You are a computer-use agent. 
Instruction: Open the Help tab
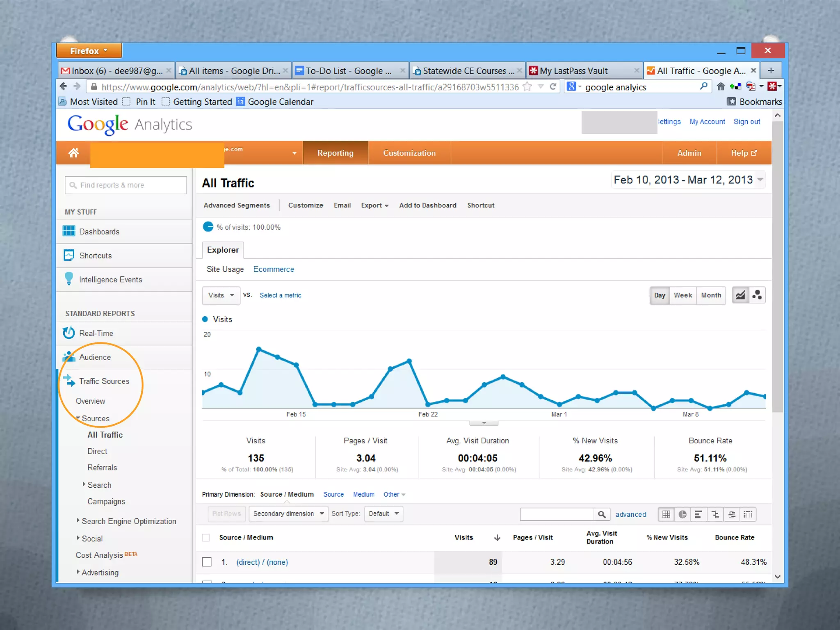pyautogui.click(x=744, y=153)
